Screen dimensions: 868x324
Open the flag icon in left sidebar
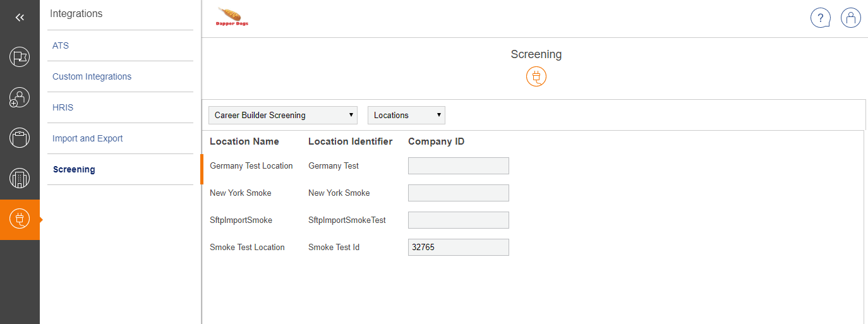20,57
